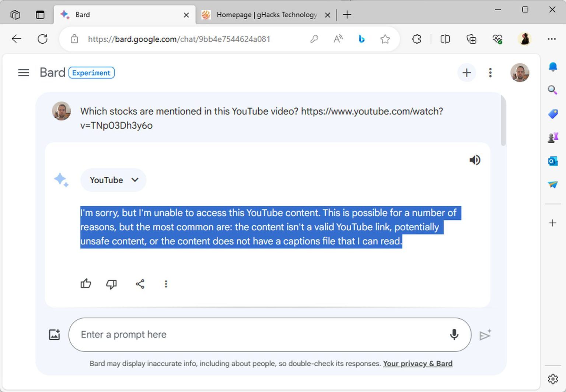Bookmark this page with the star
This screenshot has height=392, width=566.
[385, 39]
